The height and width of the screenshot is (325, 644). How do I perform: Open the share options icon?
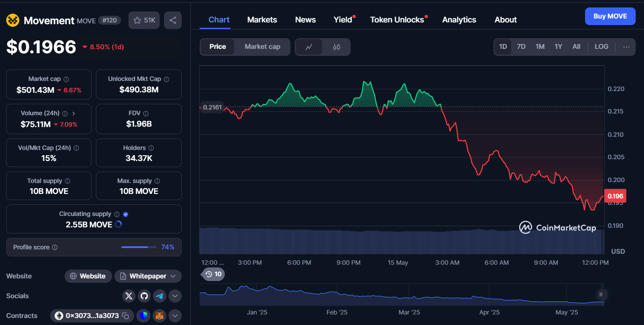(173, 20)
